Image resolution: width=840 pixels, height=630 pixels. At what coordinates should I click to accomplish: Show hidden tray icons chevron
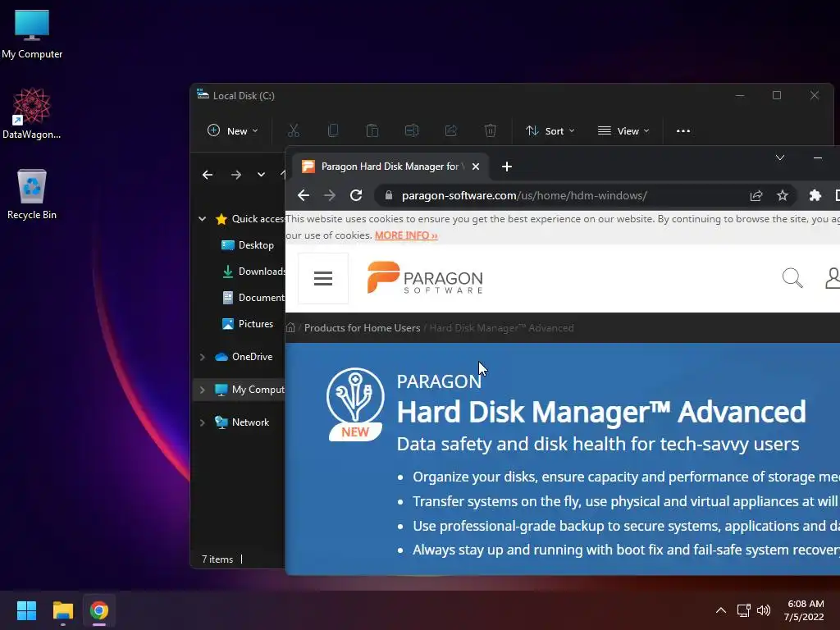click(x=721, y=610)
